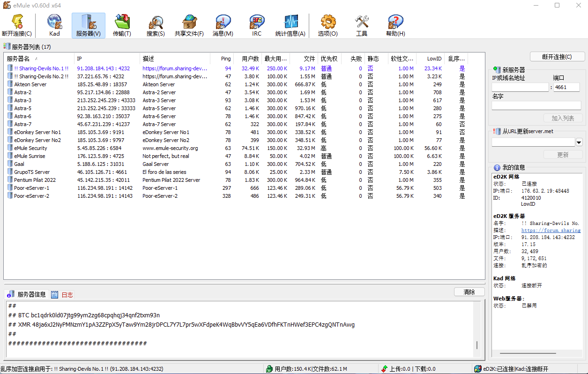Click the 端口 port field showing 4661
Viewport: 588px width, 374px height.
566,87
